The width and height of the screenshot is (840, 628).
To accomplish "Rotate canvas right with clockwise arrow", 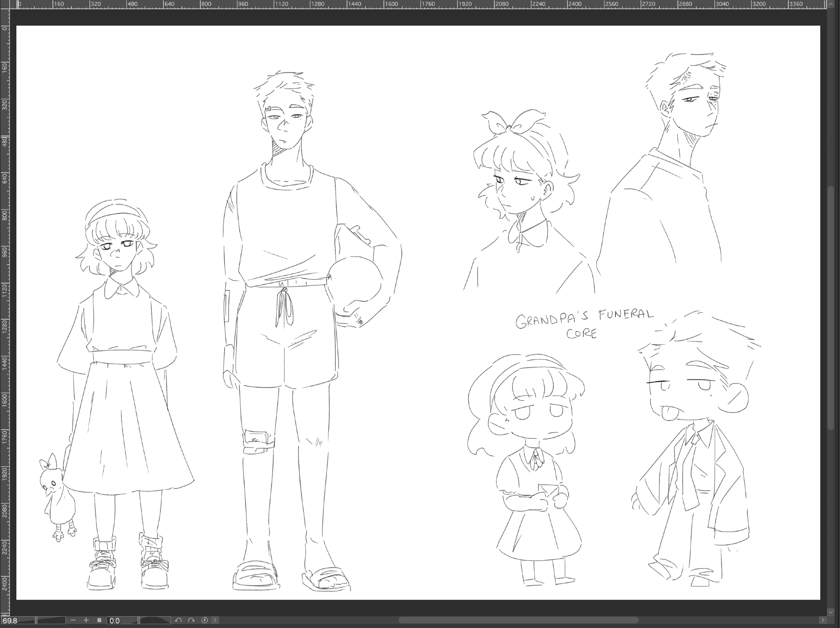I will (x=192, y=620).
